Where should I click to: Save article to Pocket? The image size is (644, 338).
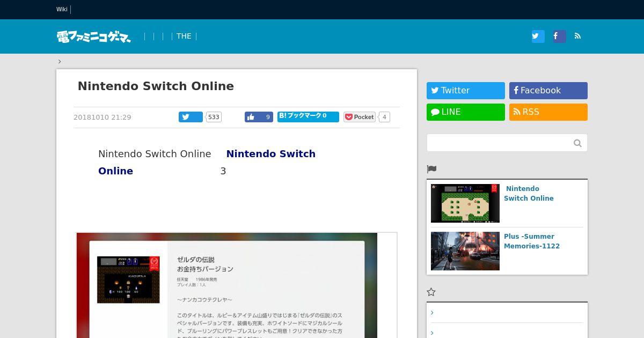(x=360, y=117)
